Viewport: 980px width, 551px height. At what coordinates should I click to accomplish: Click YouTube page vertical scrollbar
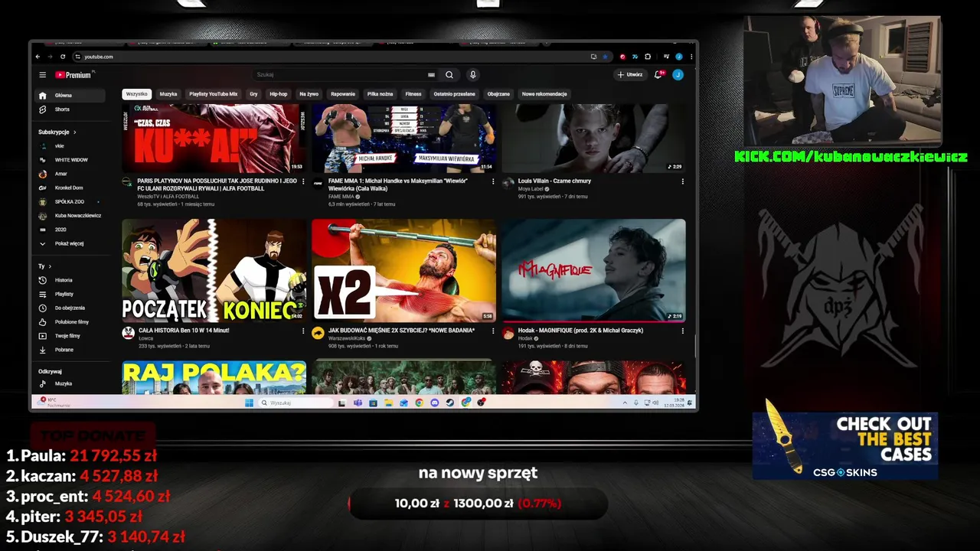[x=694, y=344]
